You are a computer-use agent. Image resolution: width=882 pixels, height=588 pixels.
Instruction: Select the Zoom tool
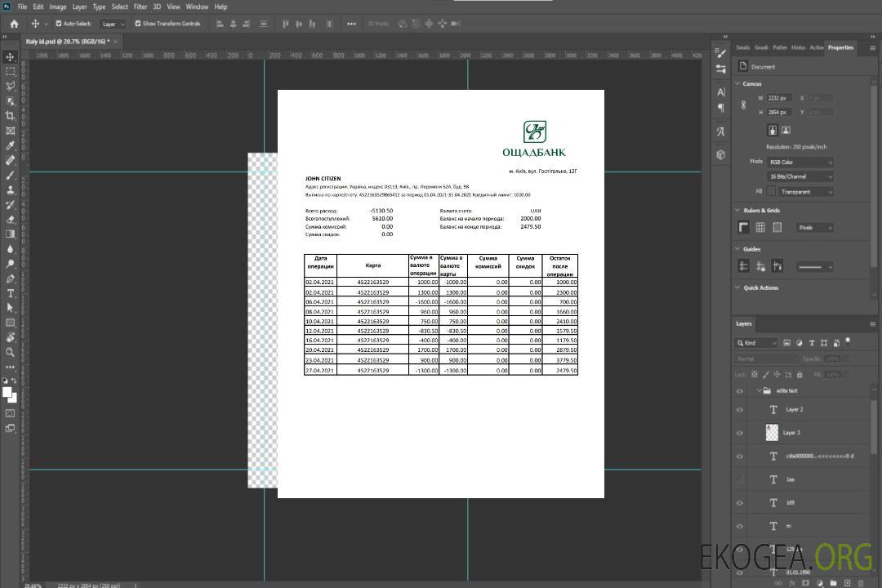(10, 352)
